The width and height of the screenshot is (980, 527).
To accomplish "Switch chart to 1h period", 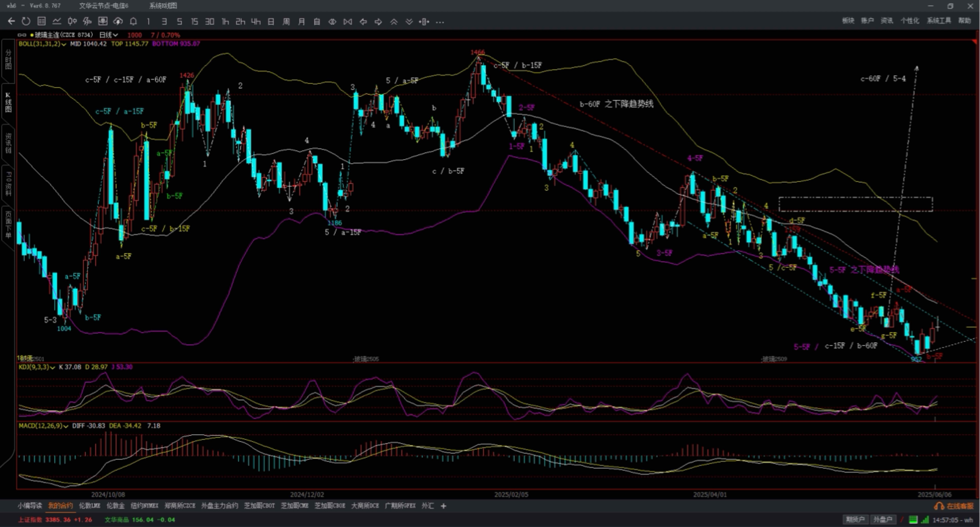I will [225, 22].
